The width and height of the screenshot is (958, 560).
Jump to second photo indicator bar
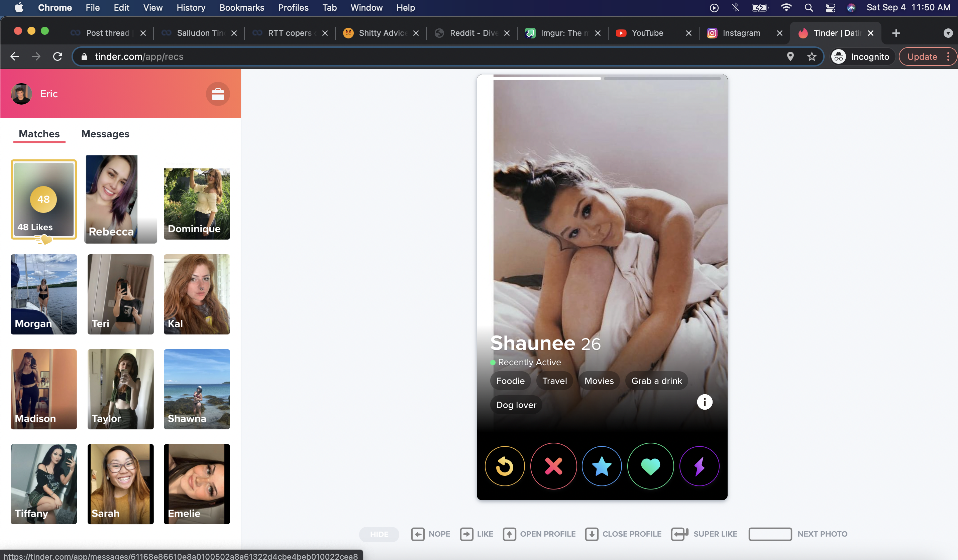(662, 78)
